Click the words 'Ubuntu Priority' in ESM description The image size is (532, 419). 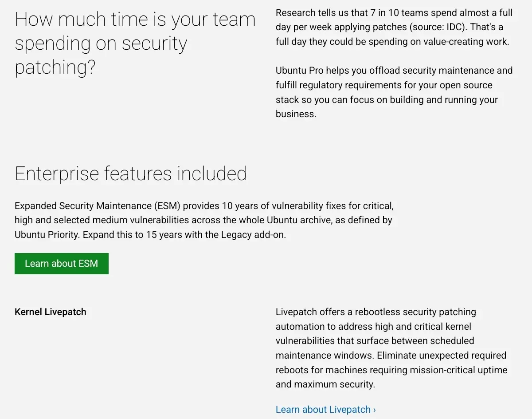[46, 235]
